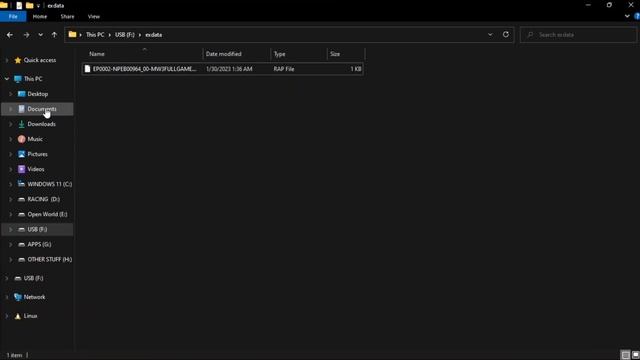Viewport: 640px width, 360px height.
Task: Refresh the exdata folder view
Action: click(x=506, y=35)
